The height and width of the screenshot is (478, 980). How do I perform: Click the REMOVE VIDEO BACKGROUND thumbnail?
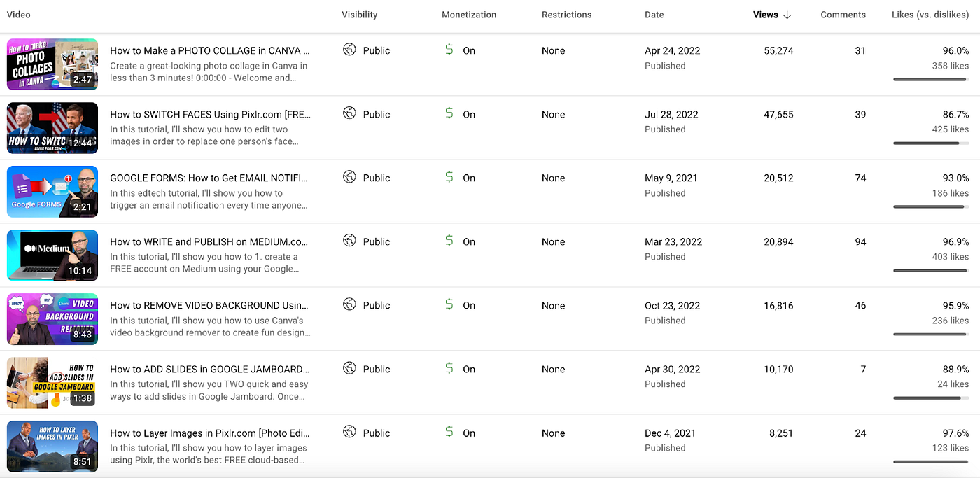52,319
